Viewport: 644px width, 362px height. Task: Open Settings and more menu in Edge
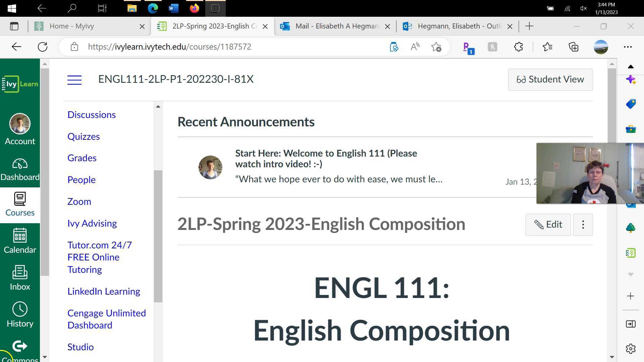[629, 47]
